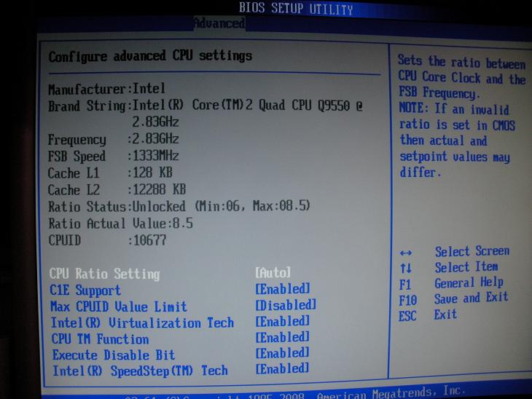
Task: Click the Ratio Status:Unlocked line
Action: pyautogui.click(x=179, y=206)
